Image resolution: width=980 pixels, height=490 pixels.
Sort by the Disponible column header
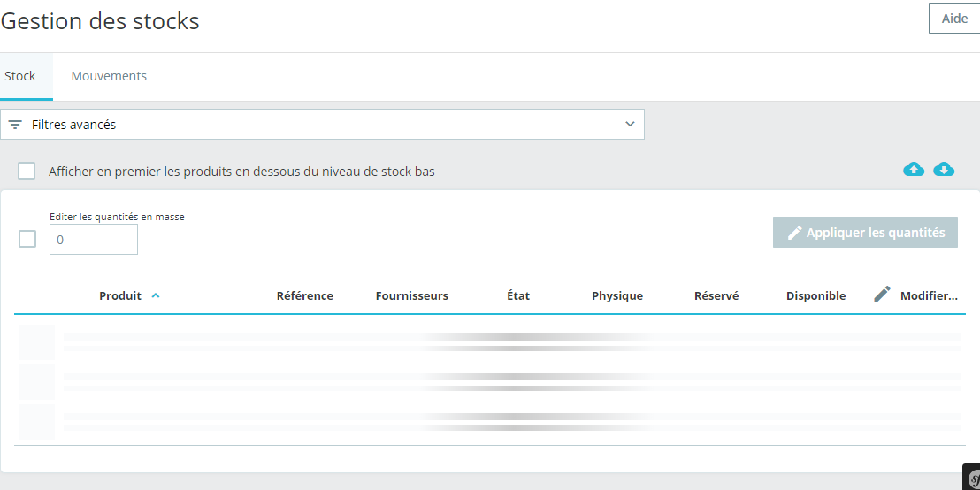815,295
